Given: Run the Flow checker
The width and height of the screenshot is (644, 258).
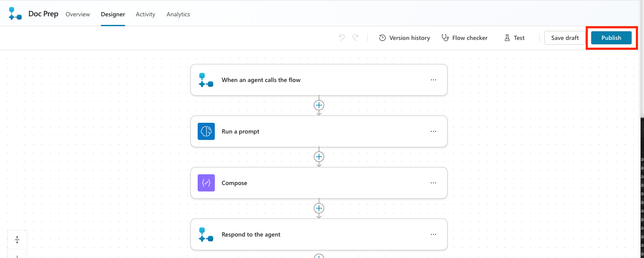Looking at the screenshot, I should [464, 38].
